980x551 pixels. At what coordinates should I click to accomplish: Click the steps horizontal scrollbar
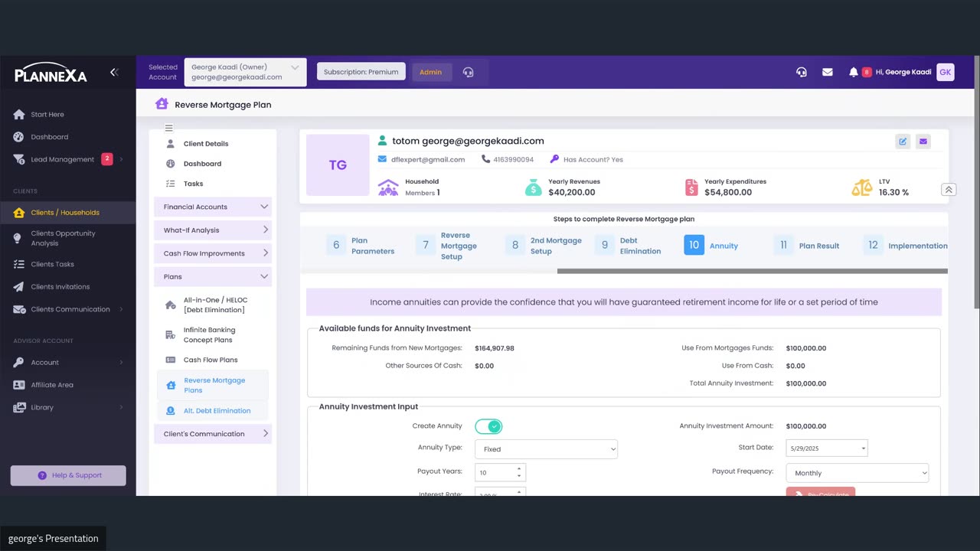752,271
